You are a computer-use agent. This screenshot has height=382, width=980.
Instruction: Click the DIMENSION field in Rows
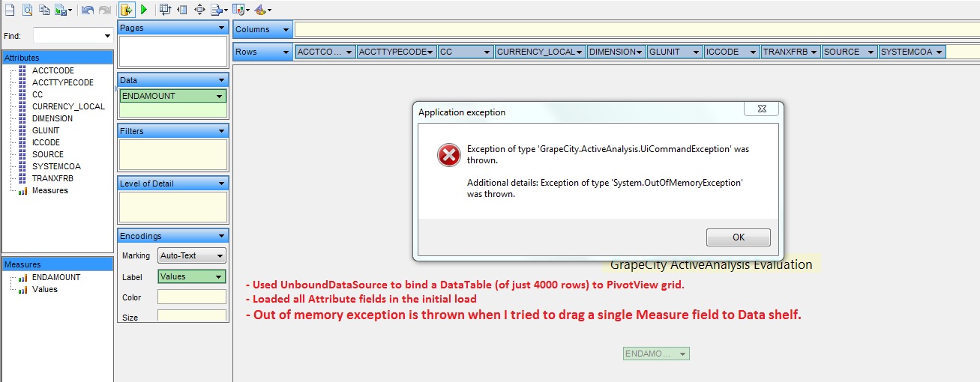coord(616,52)
